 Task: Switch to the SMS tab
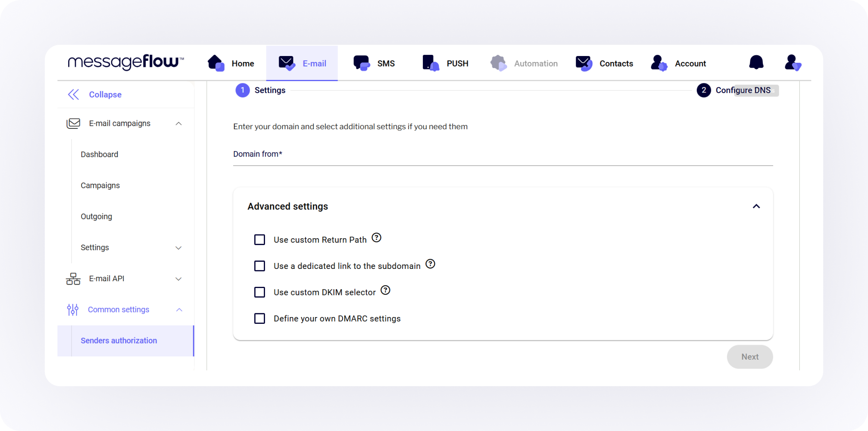click(374, 63)
